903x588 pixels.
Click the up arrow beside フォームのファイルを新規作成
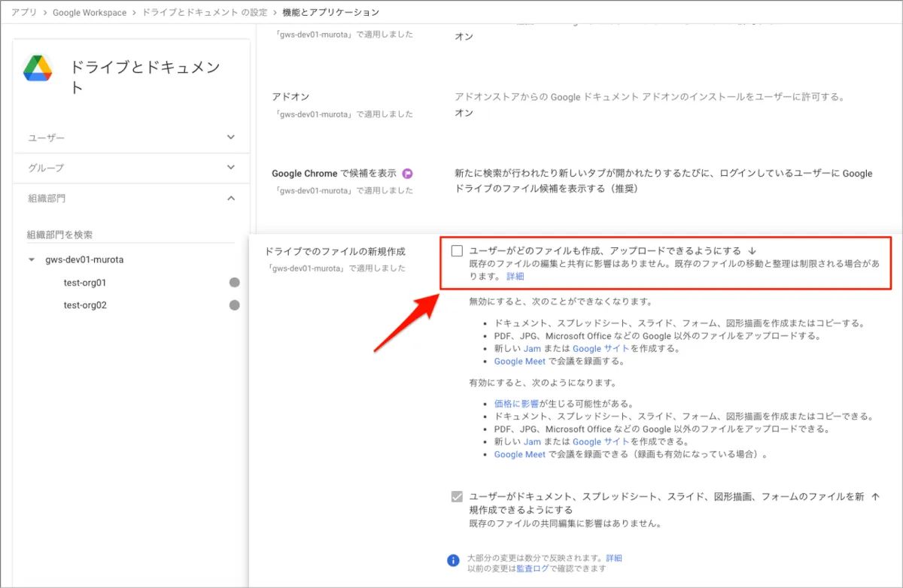click(x=874, y=496)
